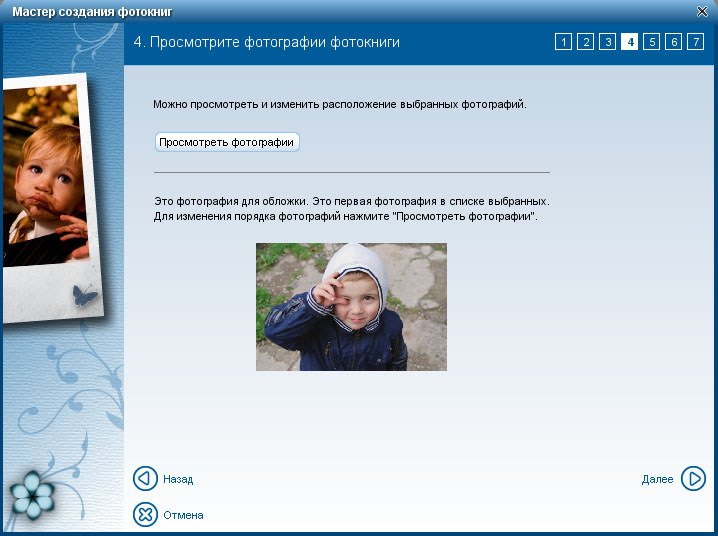Image resolution: width=718 pixels, height=536 pixels.
Task: Click the round Next arrow icon
Action: click(693, 479)
